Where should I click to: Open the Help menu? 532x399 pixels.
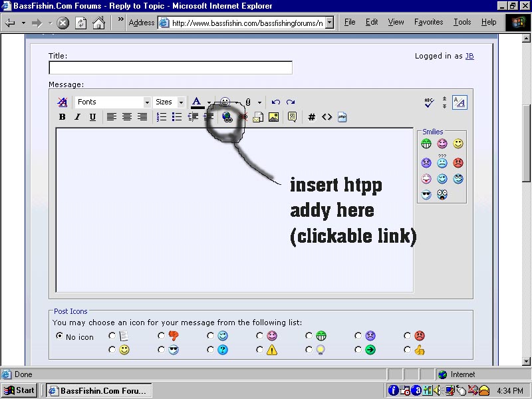(489, 22)
